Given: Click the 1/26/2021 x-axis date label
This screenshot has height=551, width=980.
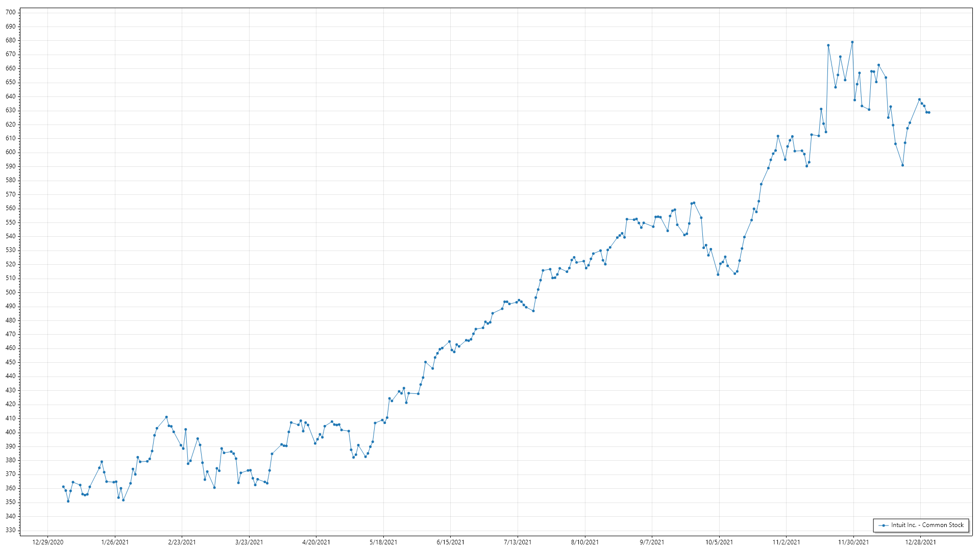Looking at the screenshot, I should 115,542.
